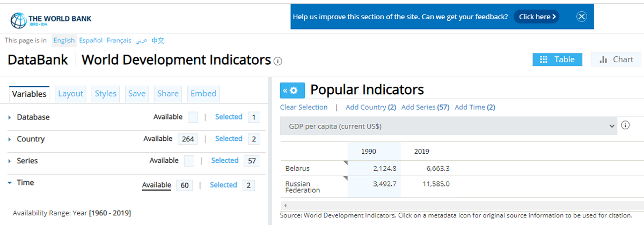Open the Embed tab

click(x=203, y=94)
